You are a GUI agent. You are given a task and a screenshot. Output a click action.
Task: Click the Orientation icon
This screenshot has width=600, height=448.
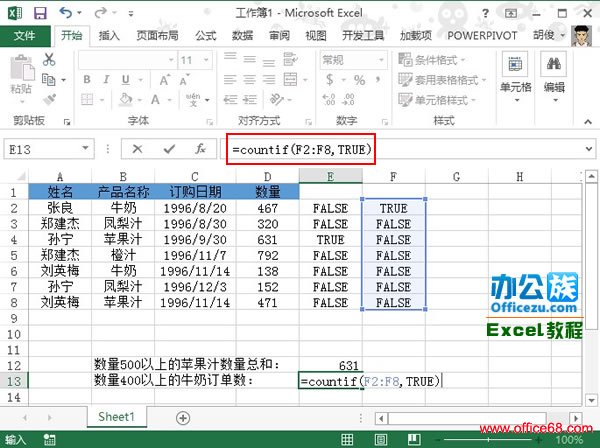(x=277, y=99)
